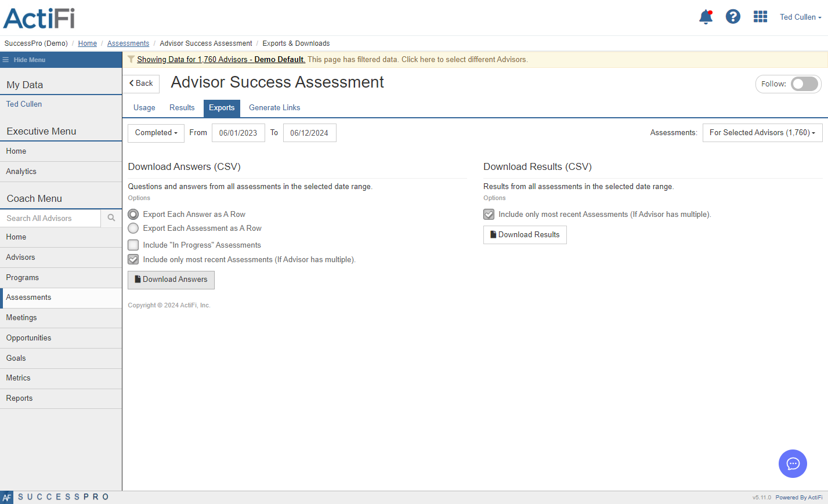The width and height of the screenshot is (828, 504).
Task: Click the Download Answers button
Action: click(x=171, y=280)
